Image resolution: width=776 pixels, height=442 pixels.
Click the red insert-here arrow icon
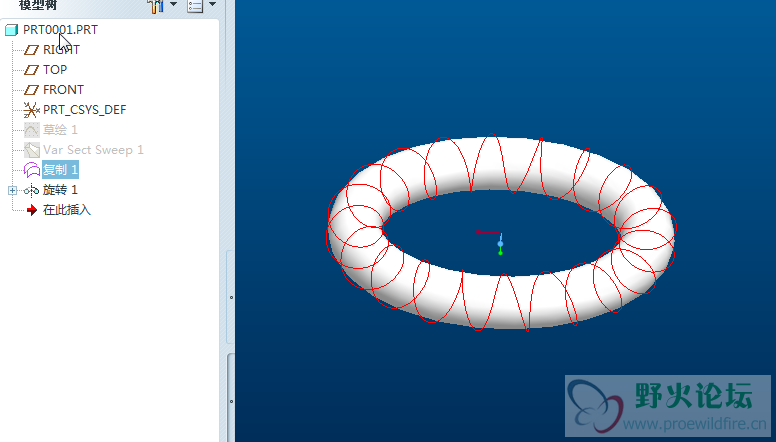coord(32,210)
